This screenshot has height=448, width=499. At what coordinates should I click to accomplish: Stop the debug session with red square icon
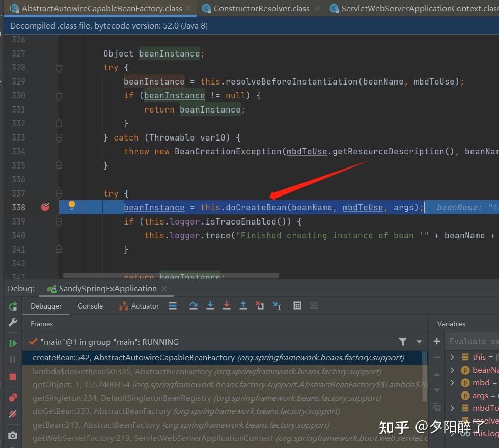click(x=13, y=377)
